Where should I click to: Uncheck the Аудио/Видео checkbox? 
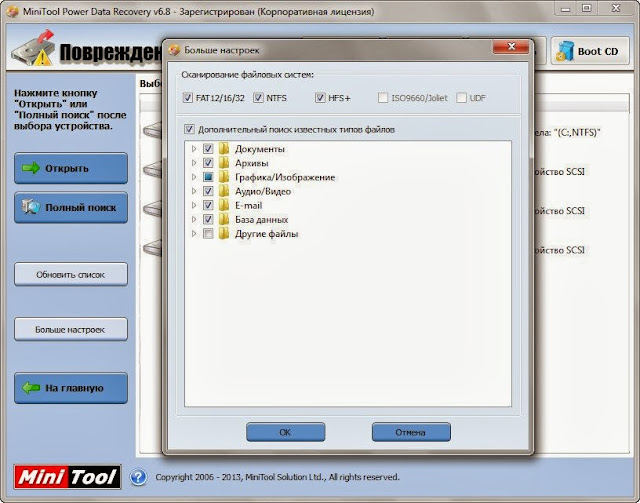click(208, 191)
